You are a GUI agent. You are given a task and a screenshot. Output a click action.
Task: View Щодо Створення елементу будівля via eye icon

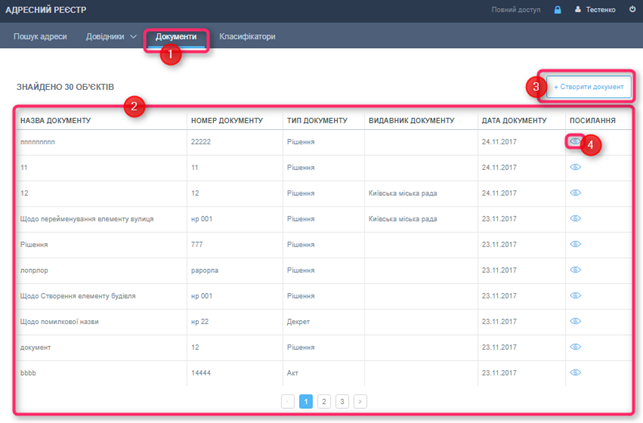pyautogui.click(x=575, y=296)
